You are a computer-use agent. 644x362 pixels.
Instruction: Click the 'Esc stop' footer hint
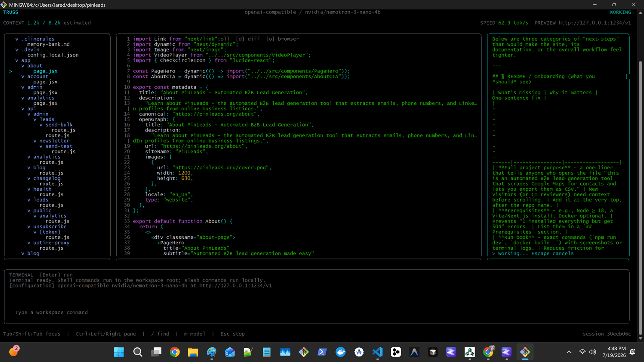233,334
